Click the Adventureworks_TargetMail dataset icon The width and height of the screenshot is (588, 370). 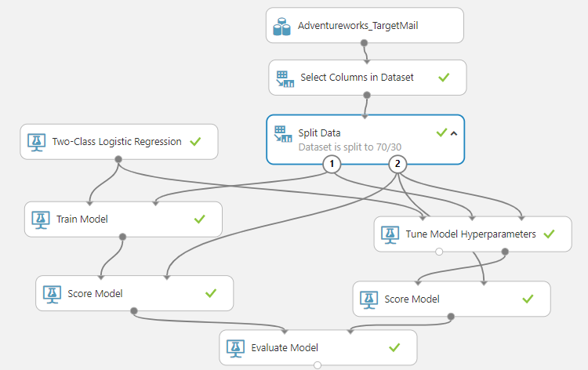coord(282,27)
